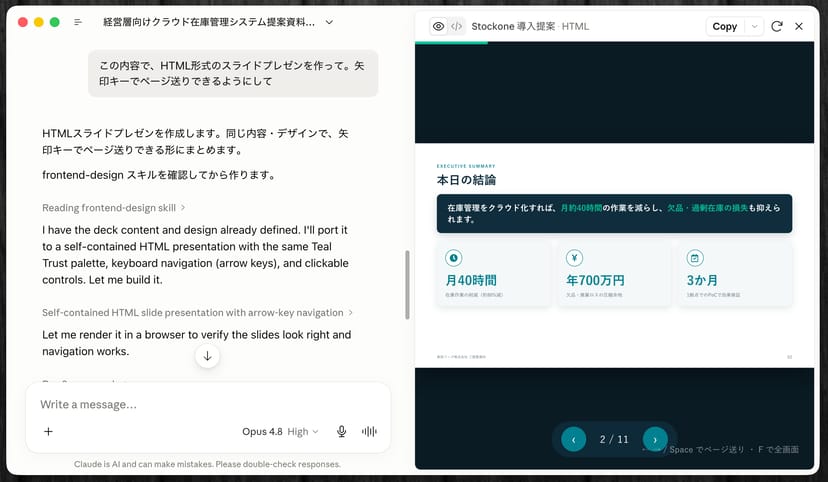Jump to latest message arrow button

[208, 356]
